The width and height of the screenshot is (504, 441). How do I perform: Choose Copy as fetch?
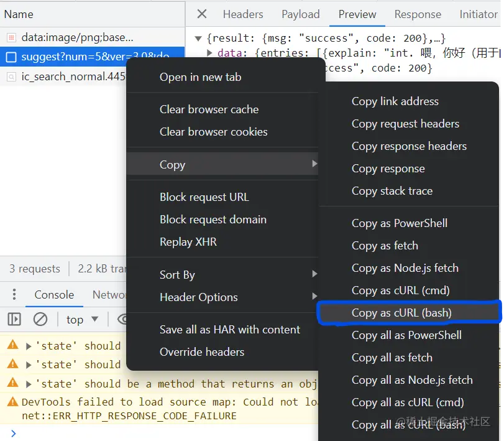(409, 246)
